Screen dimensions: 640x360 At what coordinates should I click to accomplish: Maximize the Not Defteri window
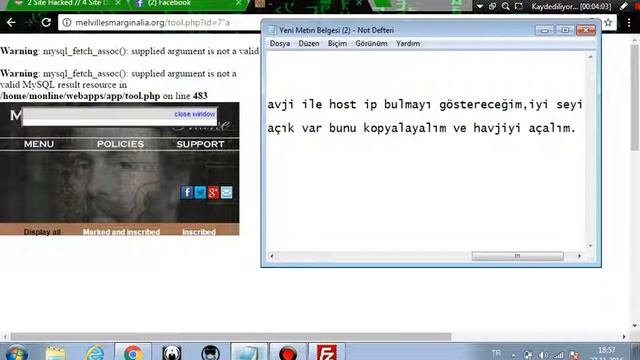tap(565, 30)
